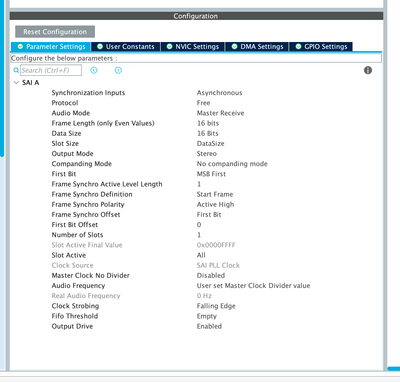Change Output Drive Enabled value
Screen dimensions: 400x382
(209, 326)
